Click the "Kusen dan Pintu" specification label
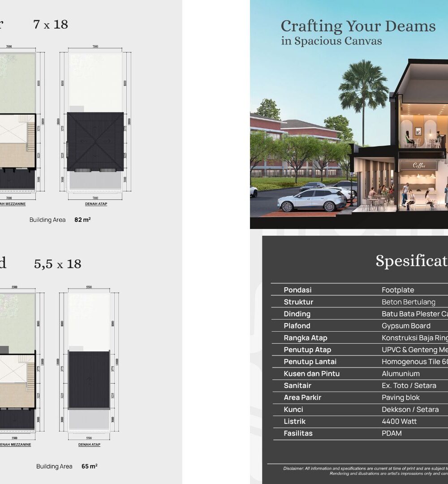Screen dimensions: 448x484 click(x=312, y=373)
